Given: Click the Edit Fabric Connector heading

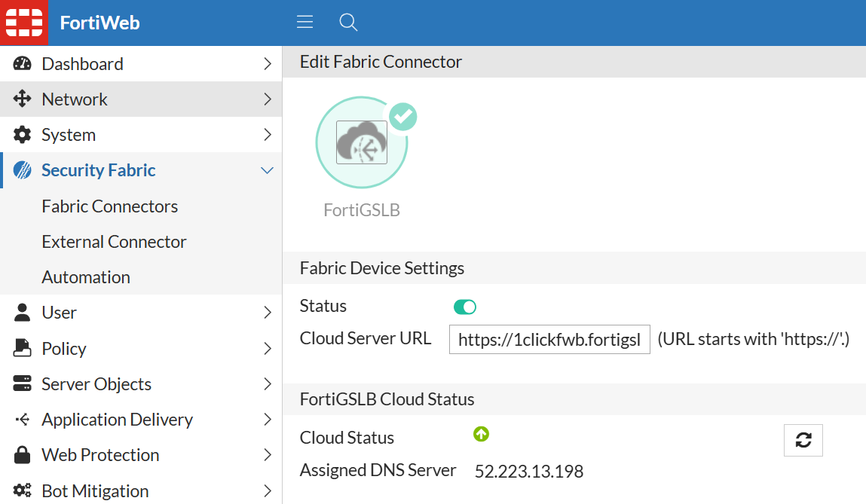Looking at the screenshot, I should 381,62.
